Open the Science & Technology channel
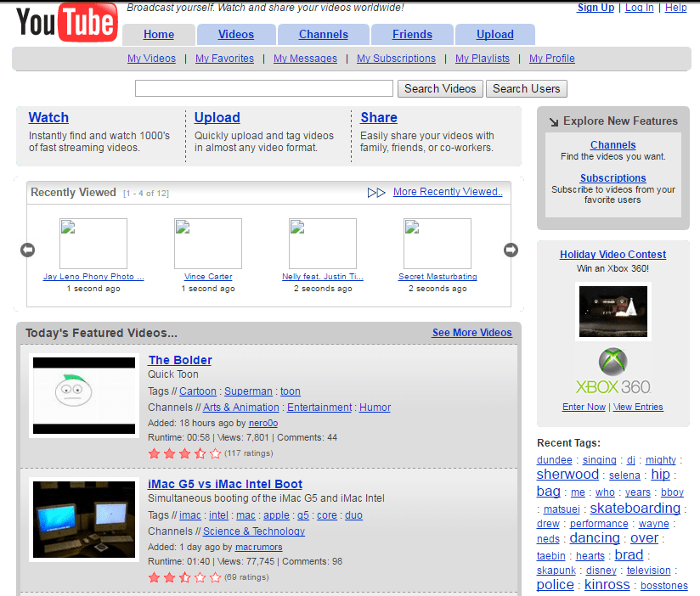 pyautogui.click(x=254, y=531)
